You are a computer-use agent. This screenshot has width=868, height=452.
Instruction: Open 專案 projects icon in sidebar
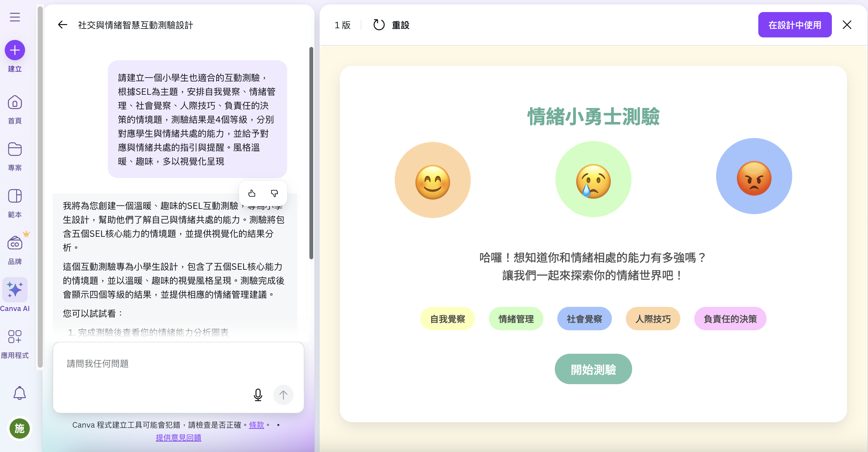(15, 149)
